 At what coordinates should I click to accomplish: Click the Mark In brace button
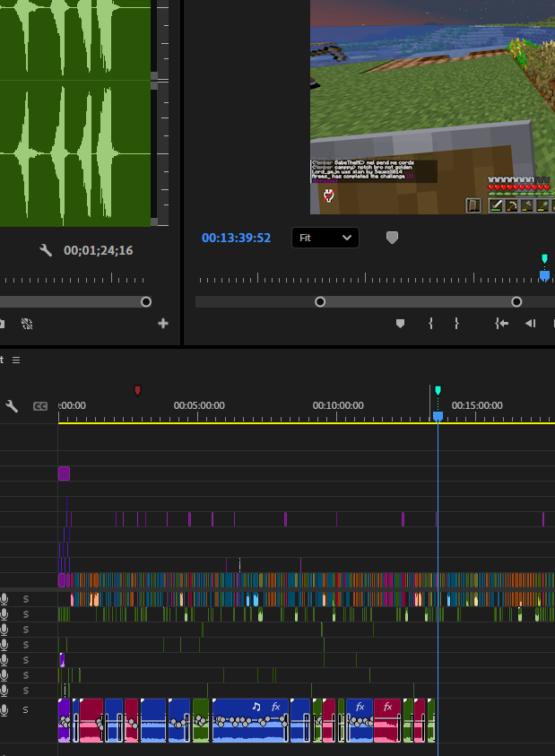pyautogui.click(x=430, y=324)
